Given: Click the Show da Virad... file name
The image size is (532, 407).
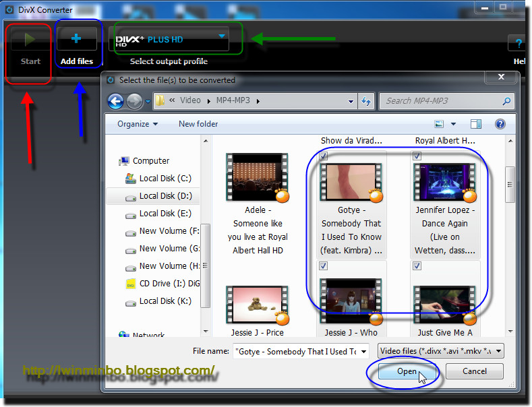Looking at the screenshot, I should coord(351,141).
